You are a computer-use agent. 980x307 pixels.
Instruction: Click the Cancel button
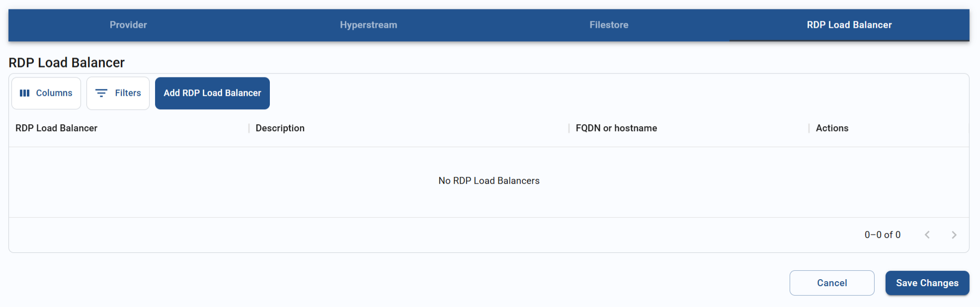[x=832, y=283]
